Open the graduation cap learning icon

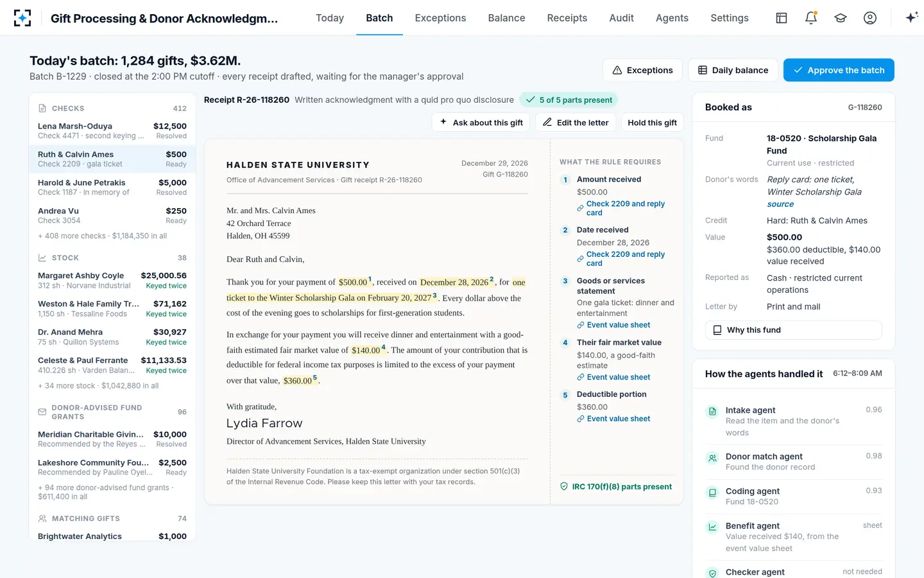(841, 18)
